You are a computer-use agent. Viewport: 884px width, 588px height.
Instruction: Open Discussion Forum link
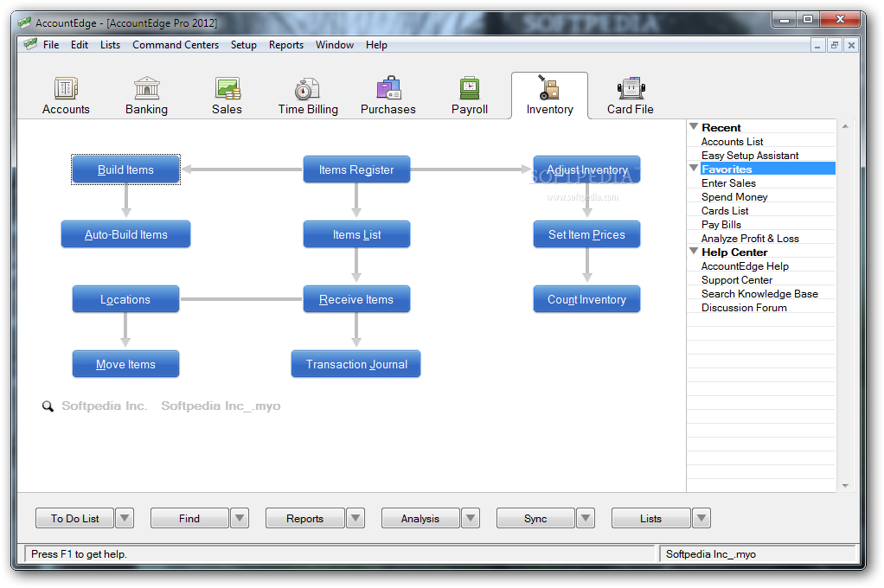click(x=744, y=308)
